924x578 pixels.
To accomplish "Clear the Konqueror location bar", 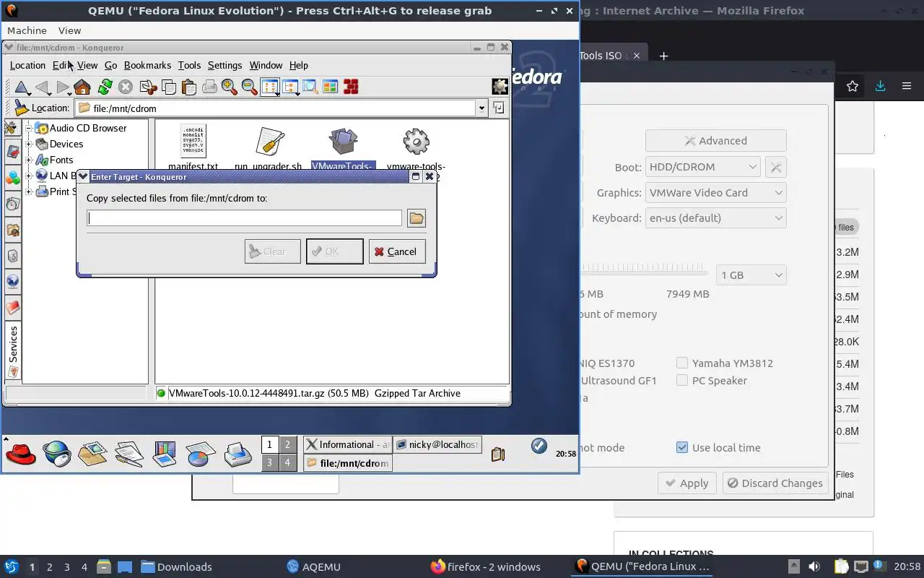I will [21, 108].
